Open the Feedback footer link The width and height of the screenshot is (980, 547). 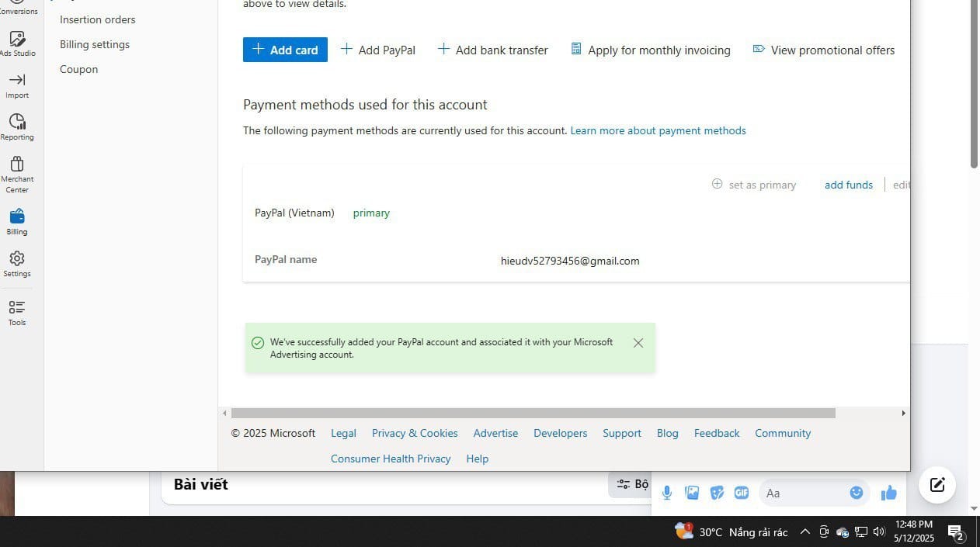717,433
